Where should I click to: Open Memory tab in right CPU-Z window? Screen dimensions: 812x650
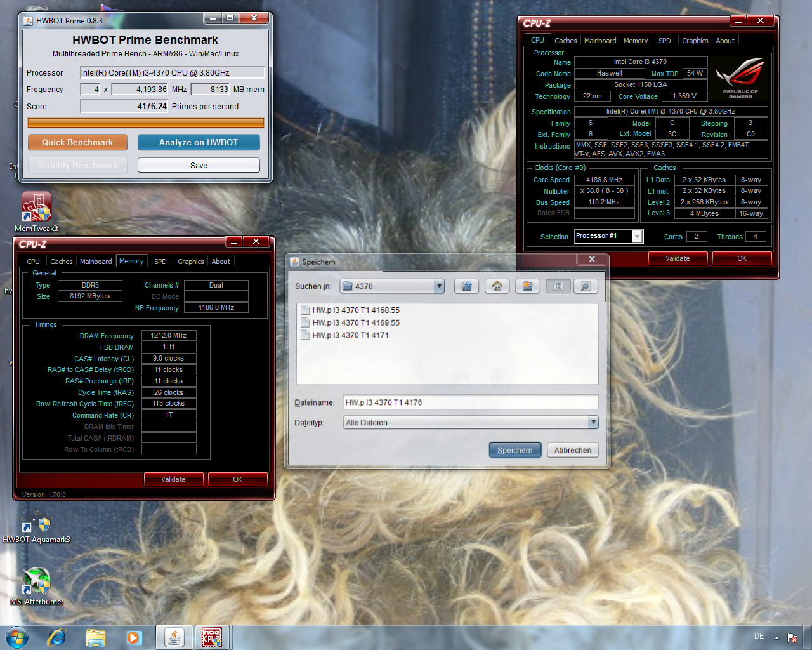[636, 41]
